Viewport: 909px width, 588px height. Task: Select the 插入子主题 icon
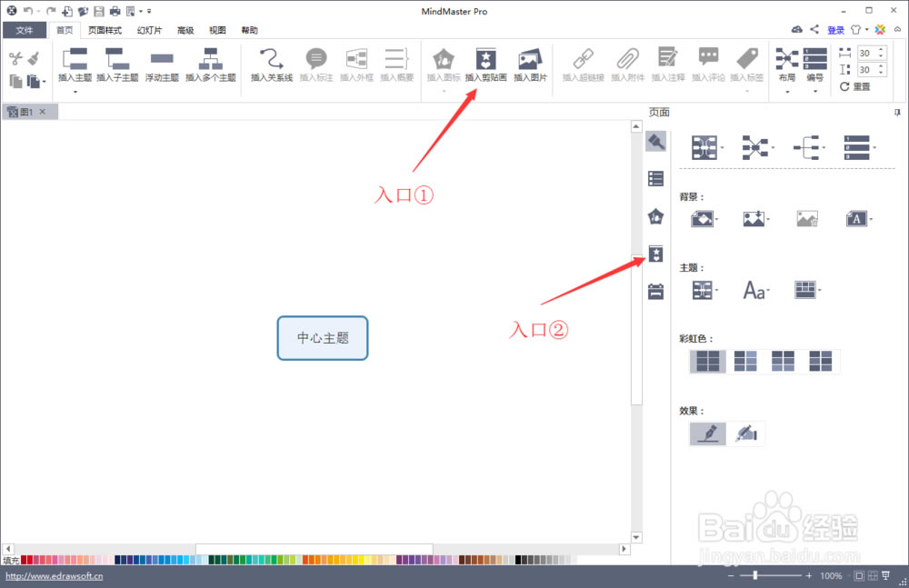pyautogui.click(x=119, y=64)
